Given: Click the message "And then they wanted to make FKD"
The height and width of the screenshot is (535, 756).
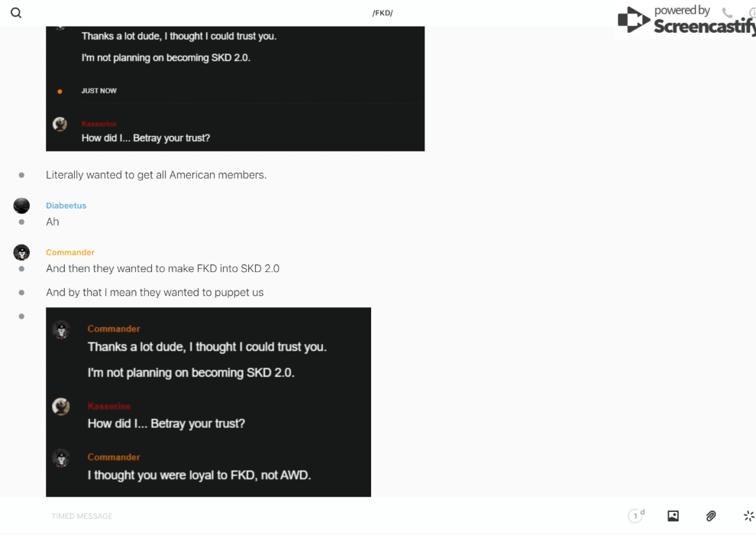Looking at the screenshot, I should click(x=163, y=268).
